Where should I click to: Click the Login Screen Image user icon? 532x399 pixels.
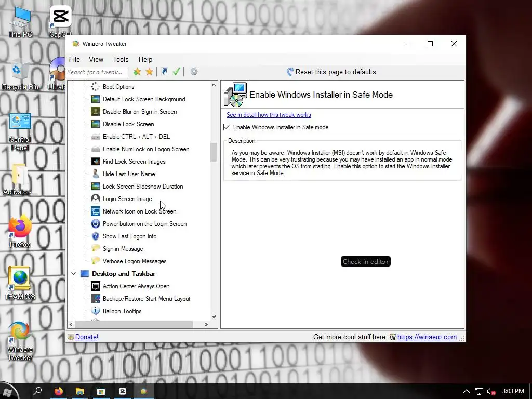coord(96,199)
